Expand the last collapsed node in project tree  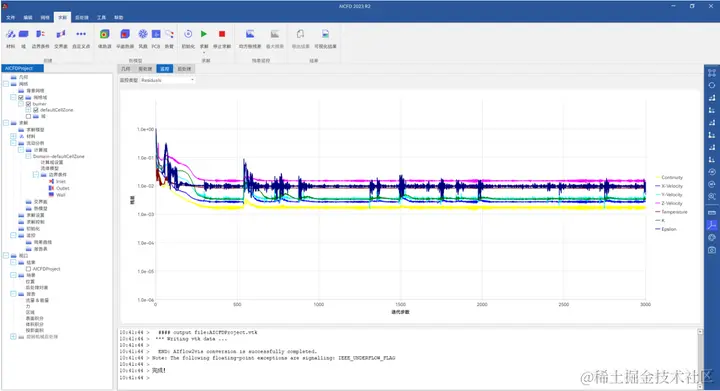click(x=13, y=337)
